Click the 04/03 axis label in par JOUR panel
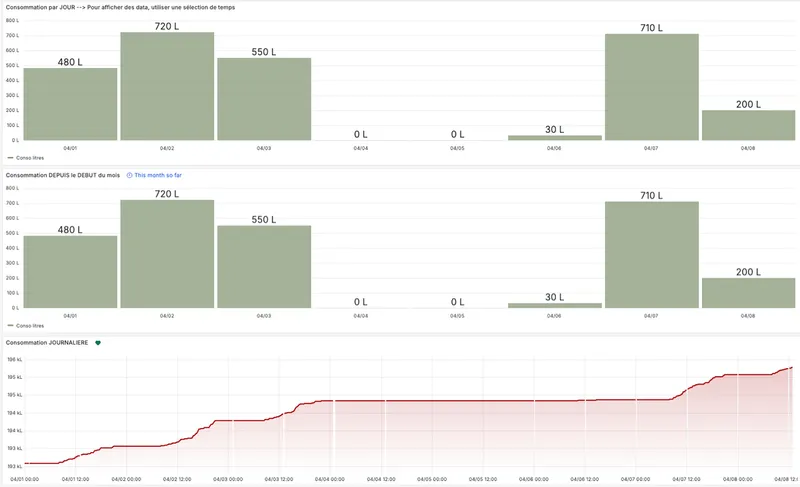Image resolution: width=800 pixels, height=487 pixels. coord(264,148)
